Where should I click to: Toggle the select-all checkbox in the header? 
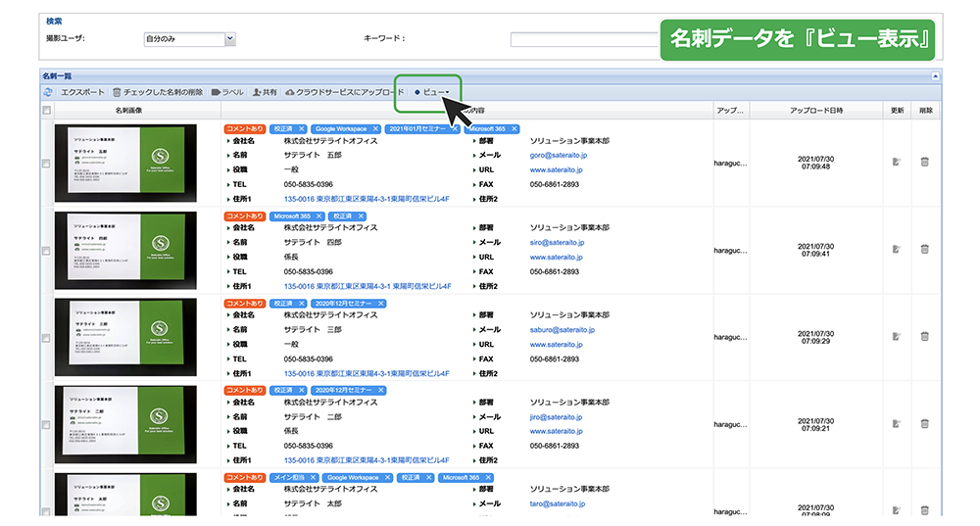pos(46,111)
